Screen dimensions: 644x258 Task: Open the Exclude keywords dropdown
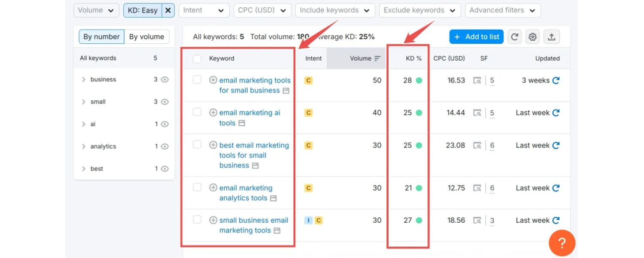[420, 10]
